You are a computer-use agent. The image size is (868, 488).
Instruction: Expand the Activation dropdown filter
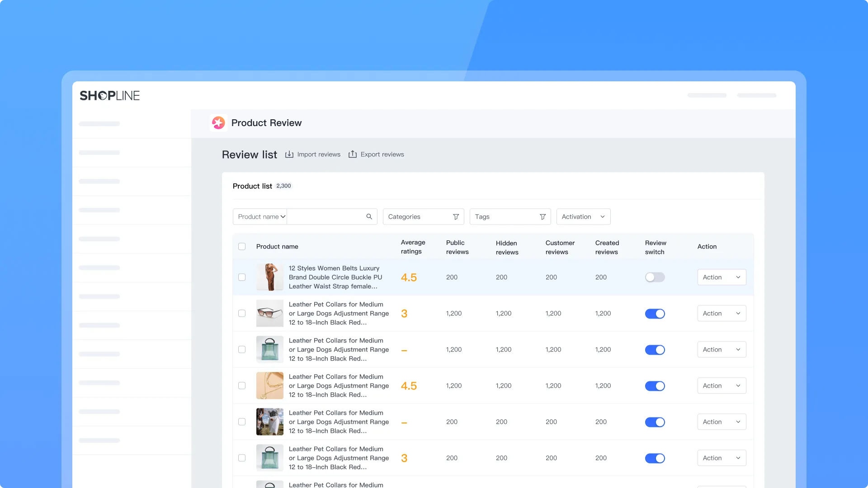[x=583, y=217]
